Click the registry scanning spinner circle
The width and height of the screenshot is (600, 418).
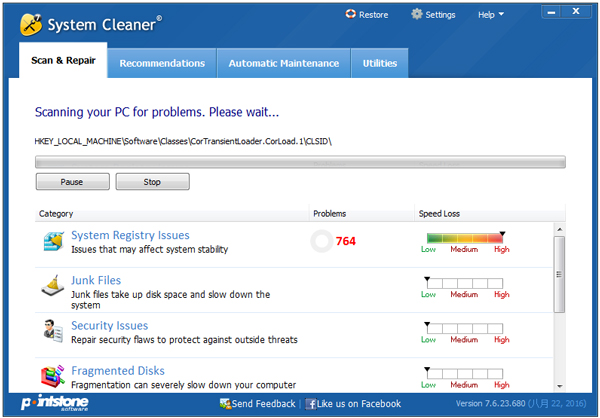click(x=321, y=241)
